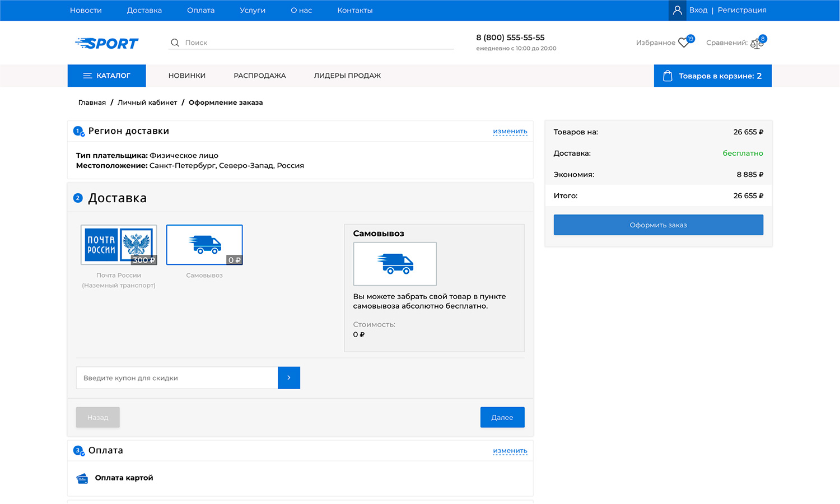Open favorites via heart icon

(684, 43)
